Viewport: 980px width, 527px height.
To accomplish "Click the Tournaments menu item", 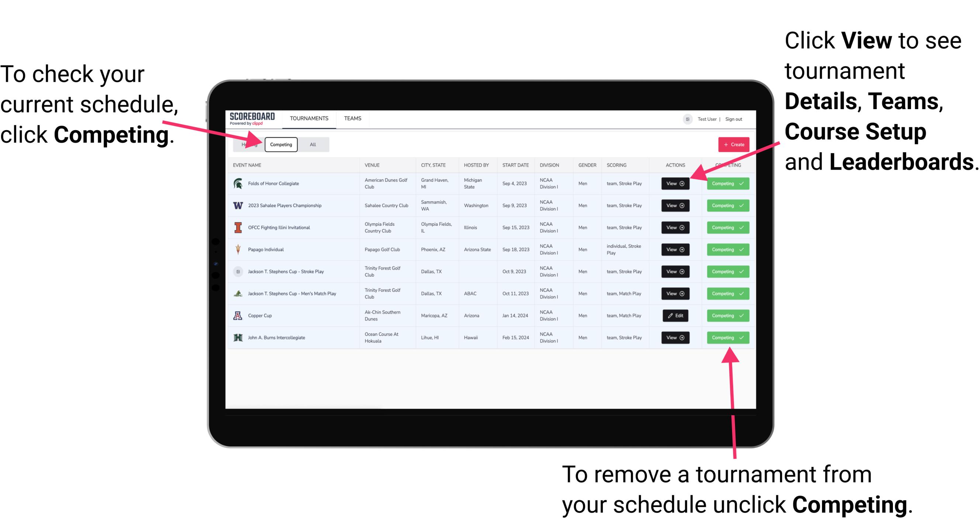I will tap(310, 118).
